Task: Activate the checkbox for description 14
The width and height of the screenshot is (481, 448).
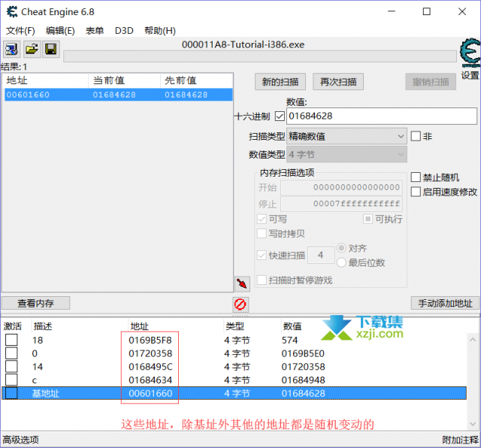Action: click(11, 366)
